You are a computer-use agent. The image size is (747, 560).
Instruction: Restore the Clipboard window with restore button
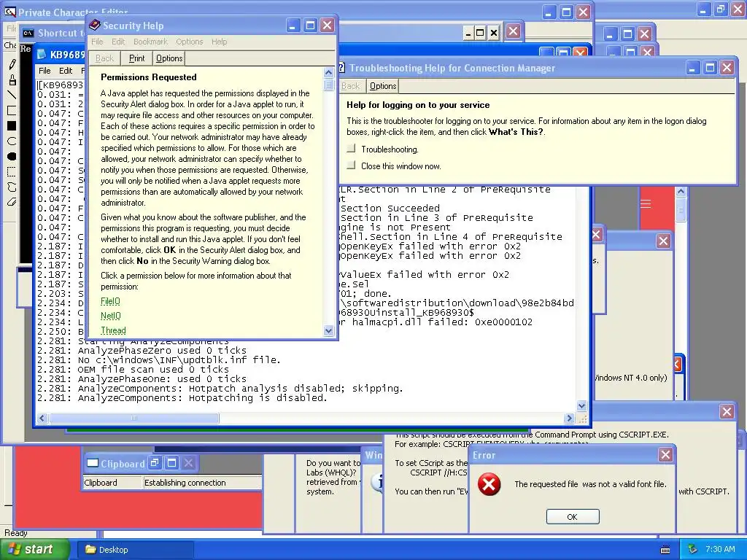[155, 463]
